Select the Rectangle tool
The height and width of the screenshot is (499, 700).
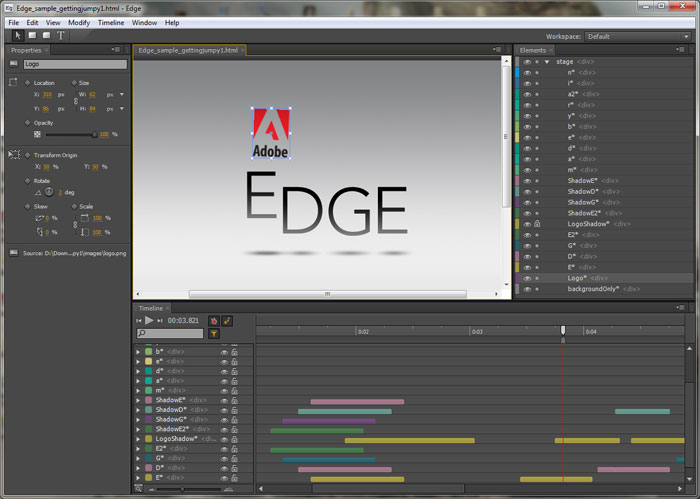pos(32,35)
